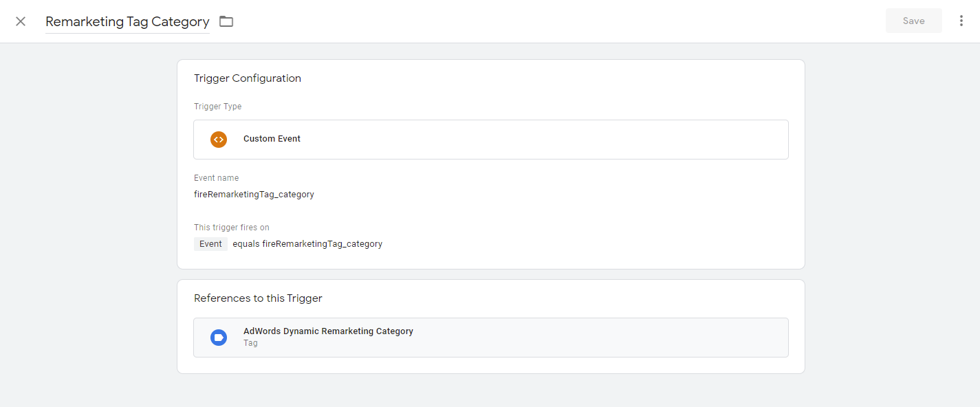The width and height of the screenshot is (980, 407).
Task: Click the orange Custom Event icon
Action: point(219,140)
